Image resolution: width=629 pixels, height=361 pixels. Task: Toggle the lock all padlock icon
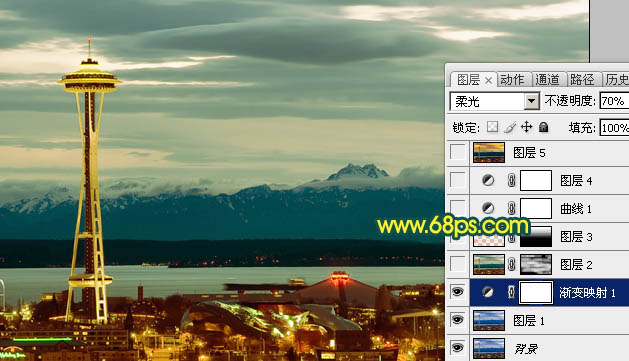pyautogui.click(x=543, y=127)
